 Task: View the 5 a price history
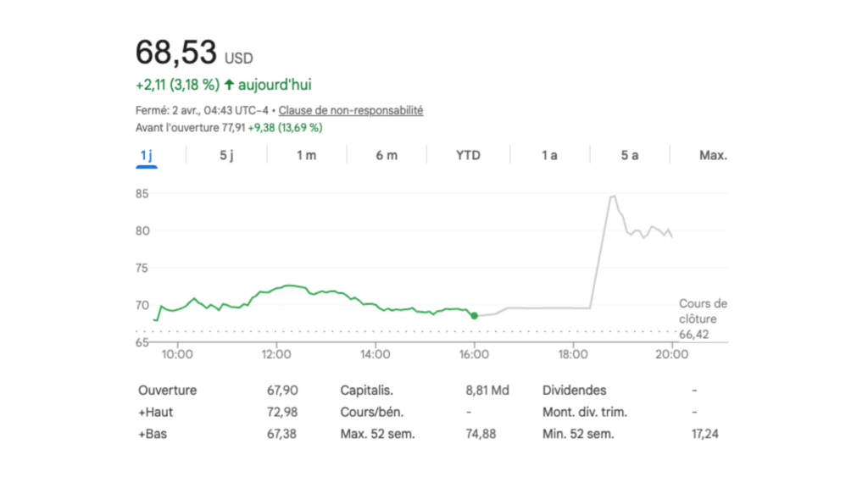pyautogui.click(x=629, y=155)
